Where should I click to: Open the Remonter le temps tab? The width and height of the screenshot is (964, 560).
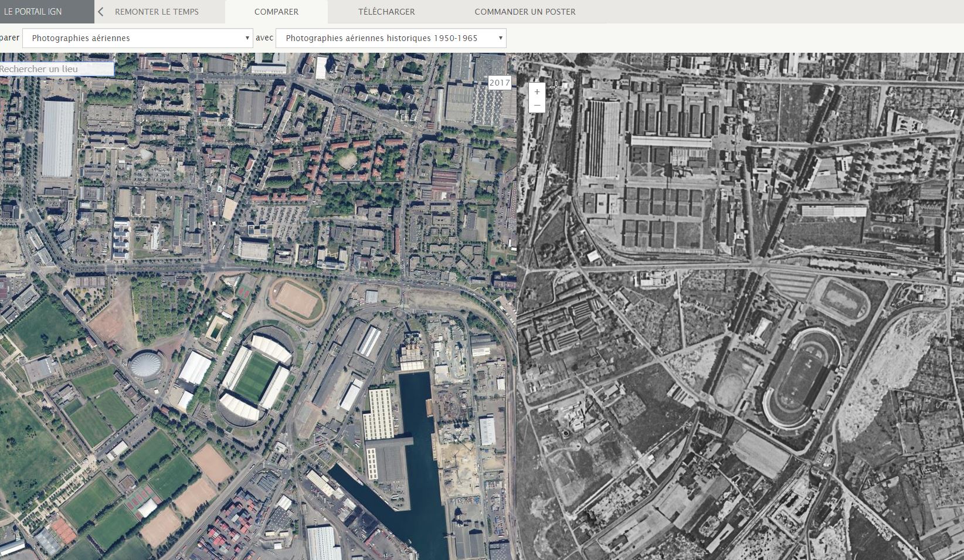(157, 12)
